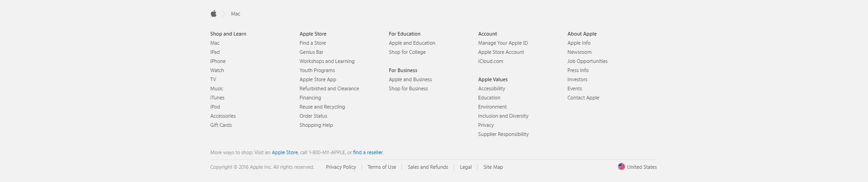
Task: Click the United States flag icon
Action: point(621,166)
